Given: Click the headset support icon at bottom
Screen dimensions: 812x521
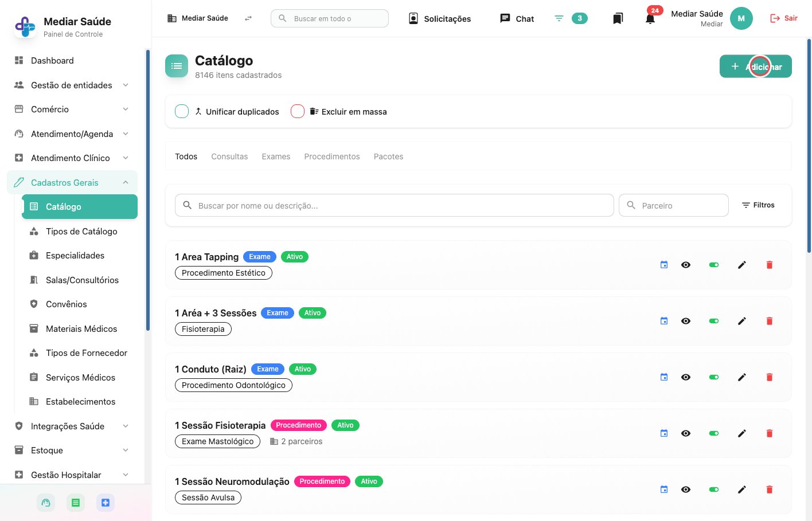Looking at the screenshot, I should click(46, 503).
